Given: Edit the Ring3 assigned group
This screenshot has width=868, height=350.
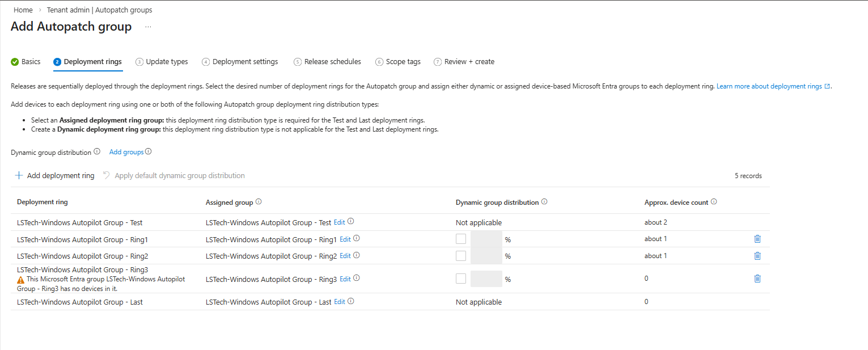Looking at the screenshot, I should point(345,279).
